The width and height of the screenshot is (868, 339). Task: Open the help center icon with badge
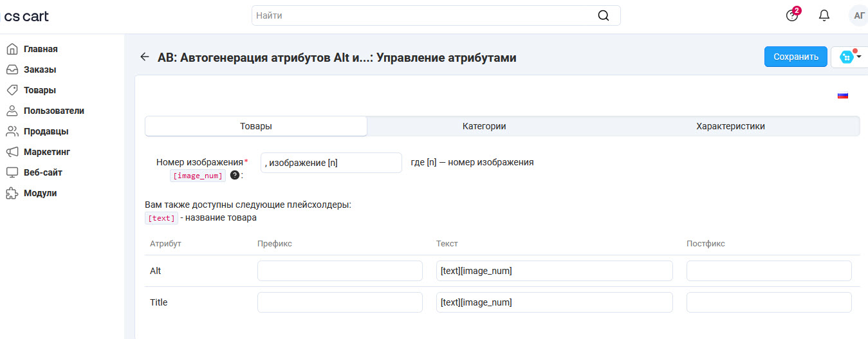click(x=793, y=15)
